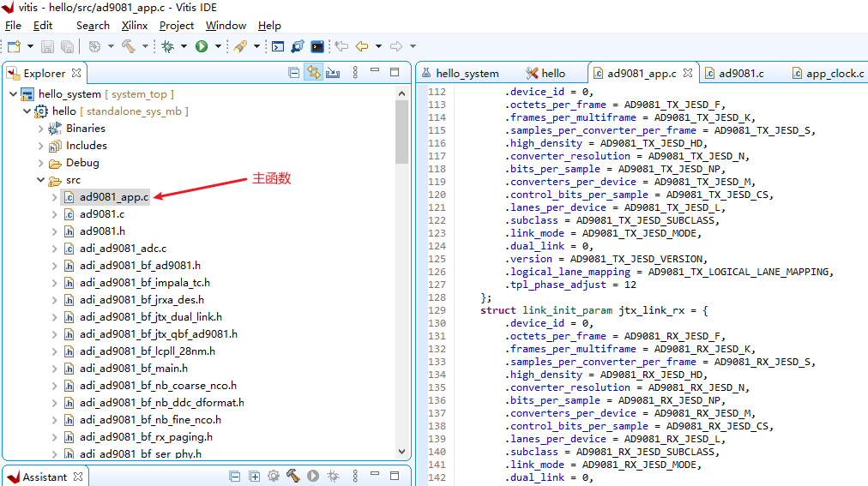The image size is (868, 486).
Task: Open the New dropdown arrow
Action: click(30, 46)
